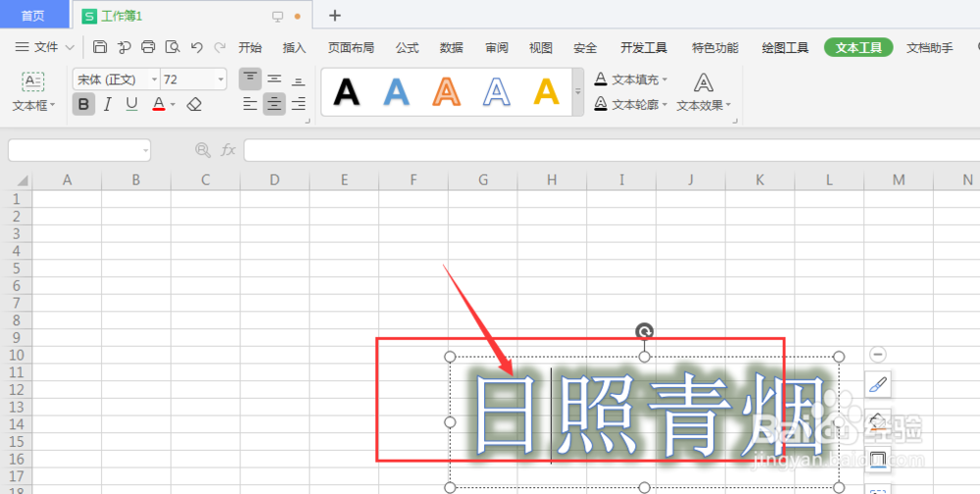Screen dimensions: 980x494
Task: Click the magnifier icon beside fx
Action: point(203,150)
